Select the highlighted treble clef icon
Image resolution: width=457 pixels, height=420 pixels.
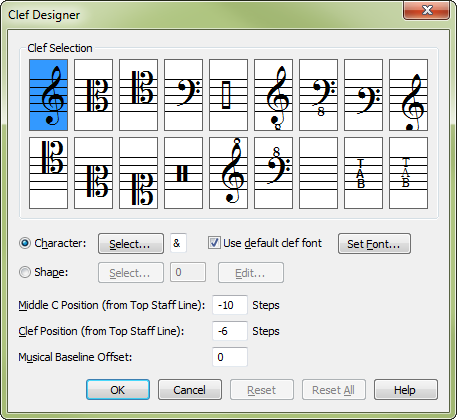(48, 95)
